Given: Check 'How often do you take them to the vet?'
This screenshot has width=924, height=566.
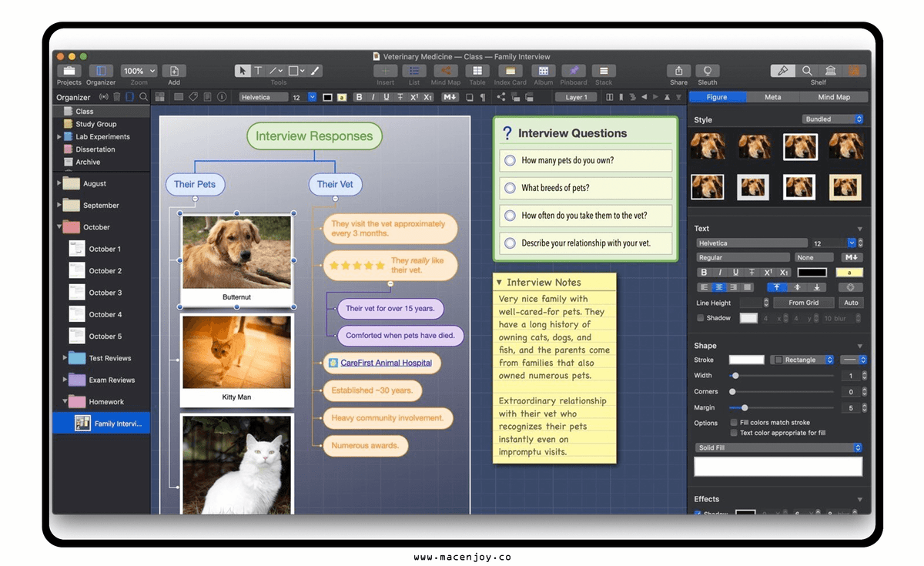Looking at the screenshot, I should pyautogui.click(x=510, y=216).
